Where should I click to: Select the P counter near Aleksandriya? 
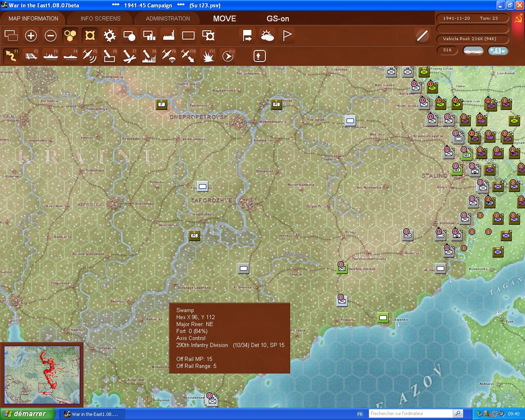click(x=162, y=104)
